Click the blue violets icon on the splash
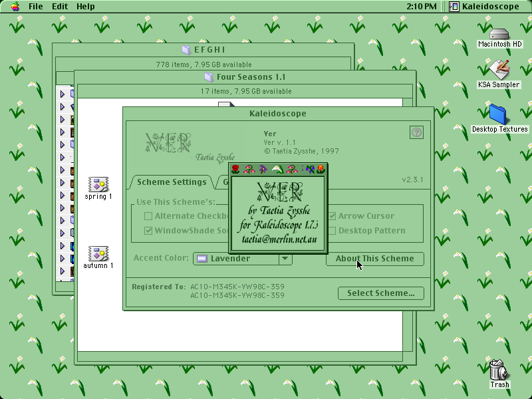Screen dimensions: 532x399 pyautogui.click(x=309, y=169)
